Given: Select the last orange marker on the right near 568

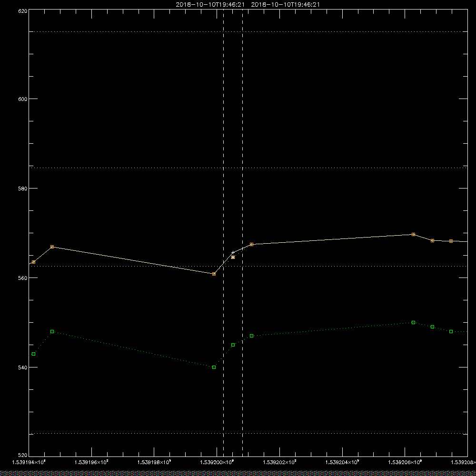Looking at the screenshot, I should point(451,241).
